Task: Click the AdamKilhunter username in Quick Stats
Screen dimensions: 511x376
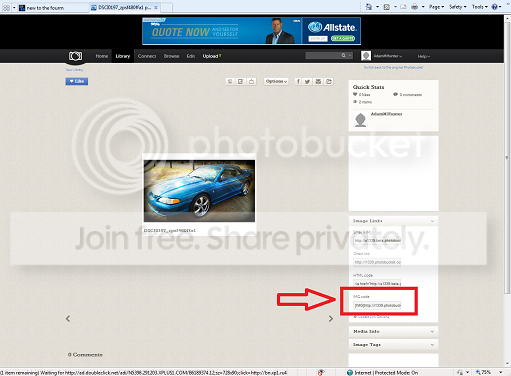Action: point(387,114)
